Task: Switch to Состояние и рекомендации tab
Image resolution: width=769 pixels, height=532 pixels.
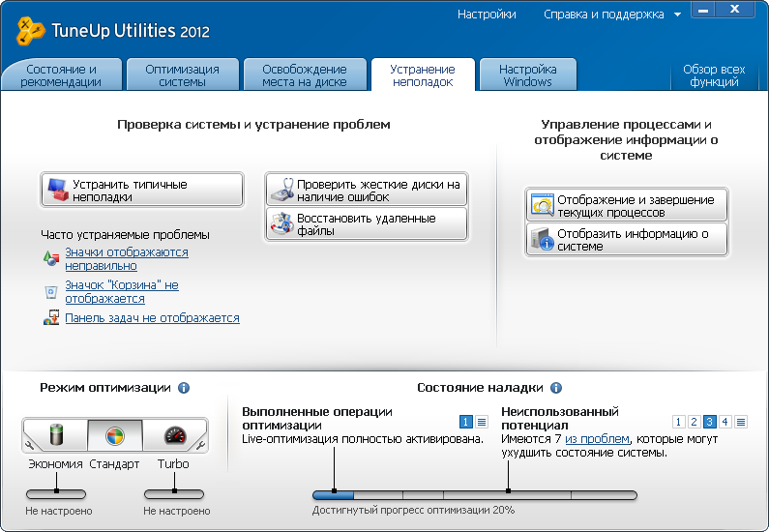Action: point(61,75)
